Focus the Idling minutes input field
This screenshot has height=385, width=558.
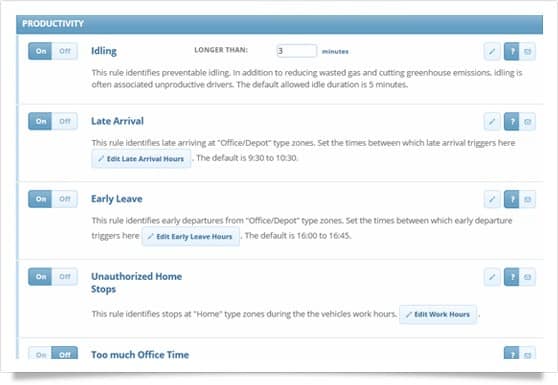point(296,51)
